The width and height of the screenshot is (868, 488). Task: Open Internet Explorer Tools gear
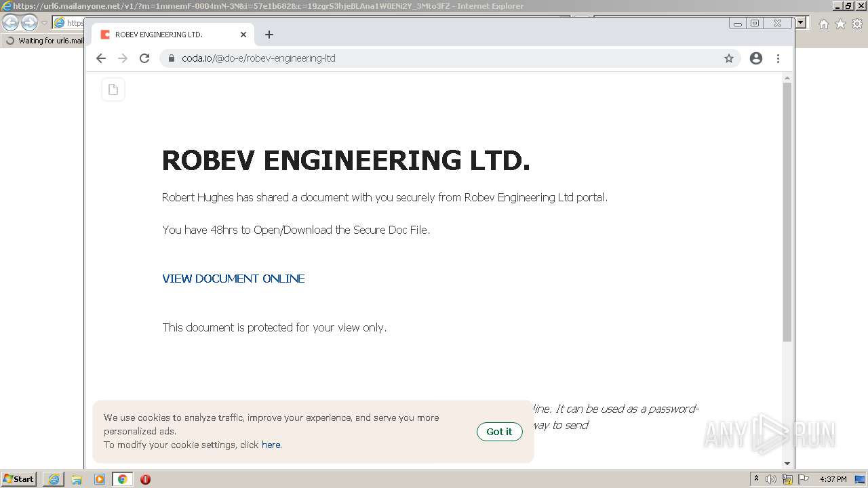(857, 24)
